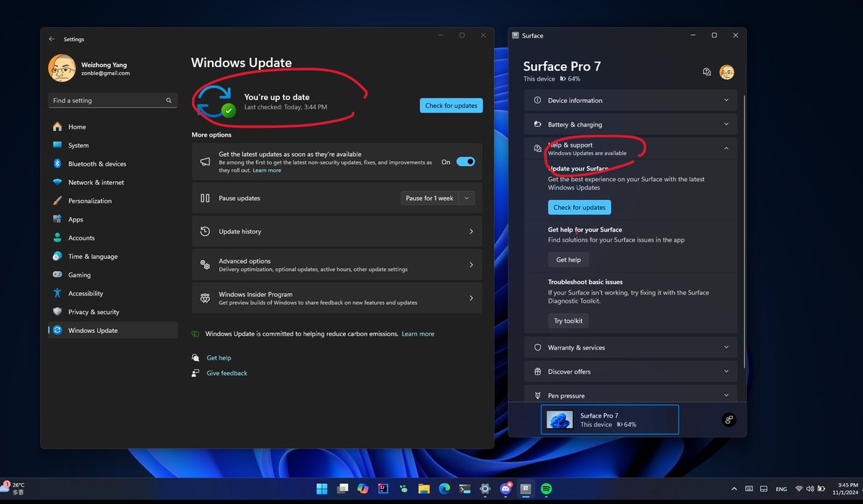Click the touch keyboard icon in the system tray

point(749,489)
